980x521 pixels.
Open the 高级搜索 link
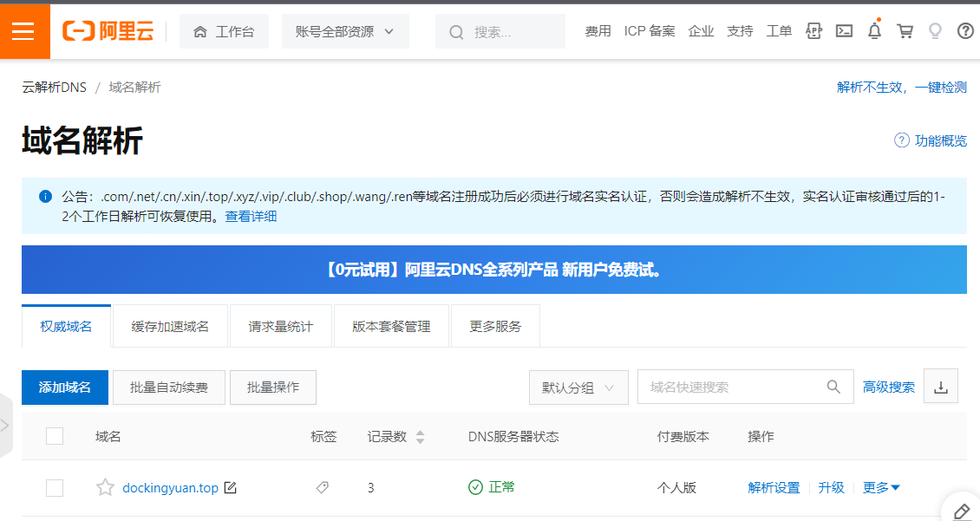[889, 387]
